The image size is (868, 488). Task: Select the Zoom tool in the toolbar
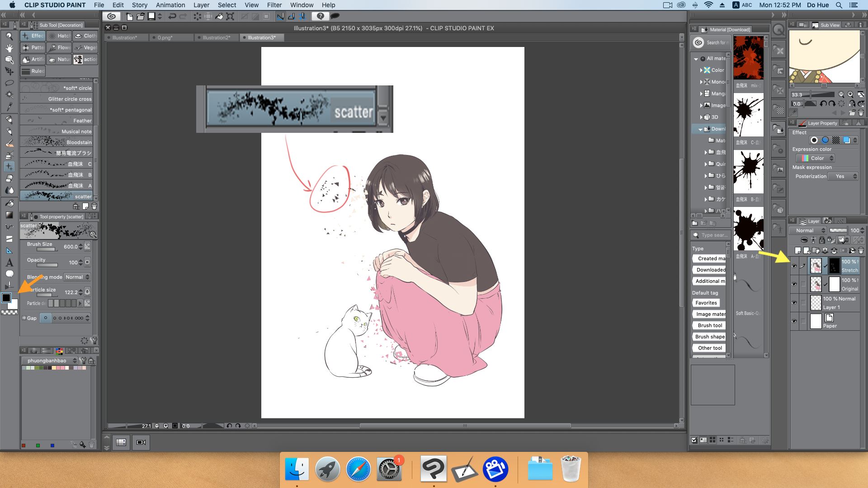pyautogui.click(x=9, y=37)
